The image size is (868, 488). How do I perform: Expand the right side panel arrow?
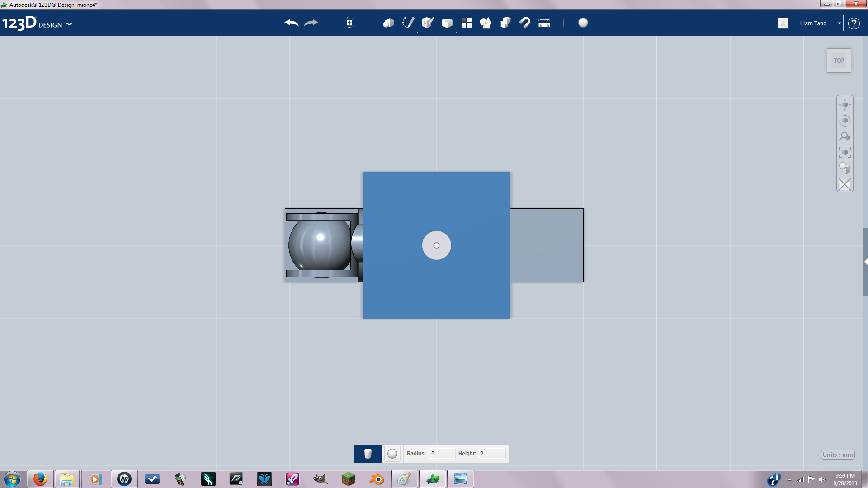pyautogui.click(x=865, y=262)
